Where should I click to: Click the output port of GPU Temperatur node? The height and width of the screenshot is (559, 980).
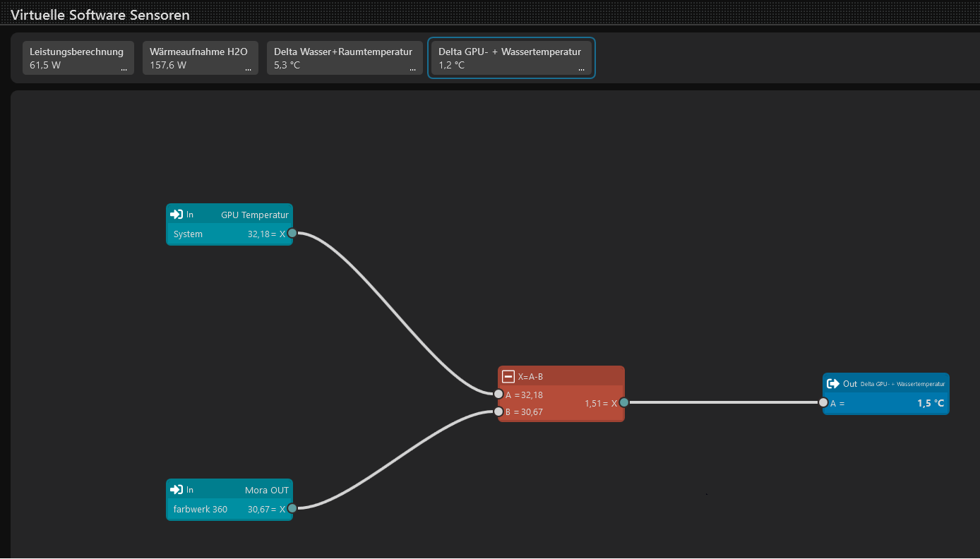click(292, 233)
